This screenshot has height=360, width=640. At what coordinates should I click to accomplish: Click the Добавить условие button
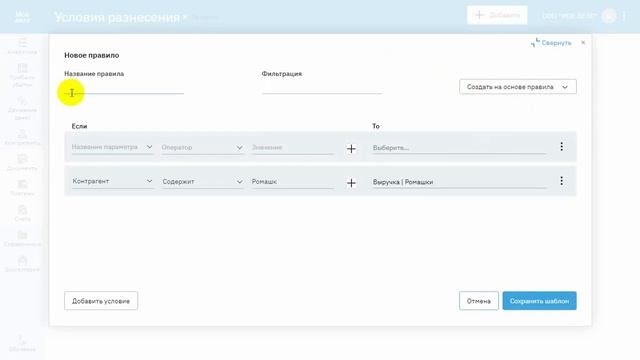101,301
